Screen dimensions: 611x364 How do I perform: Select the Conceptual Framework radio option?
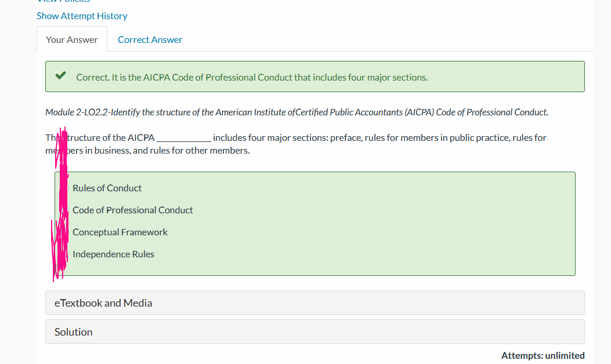(120, 232)
